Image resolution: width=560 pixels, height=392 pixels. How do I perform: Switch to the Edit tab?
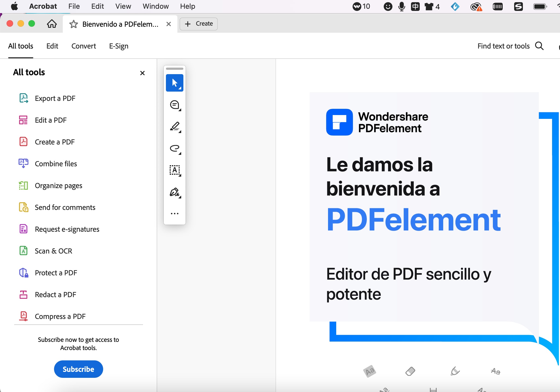(x=52, y=46)
